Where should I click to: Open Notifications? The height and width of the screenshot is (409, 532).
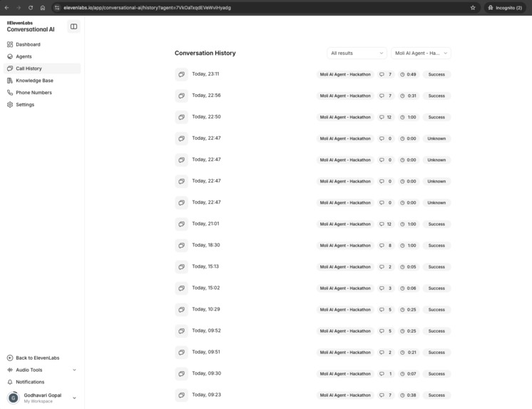42,382
